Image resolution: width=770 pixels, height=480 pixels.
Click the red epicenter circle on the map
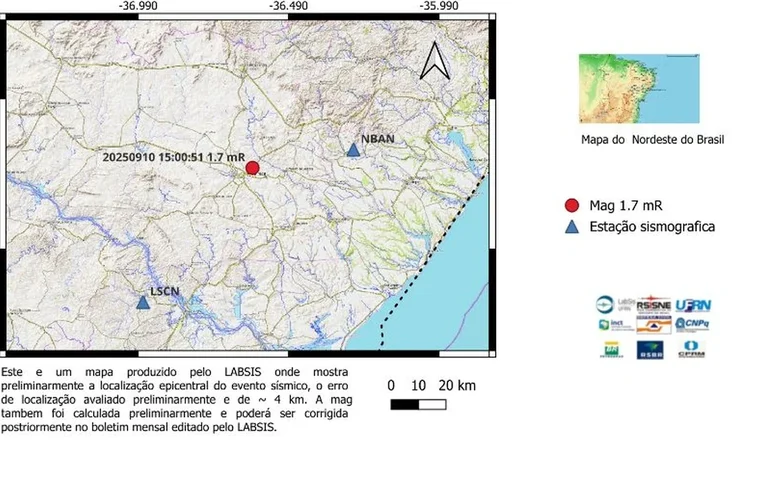(x=252, y=168)
